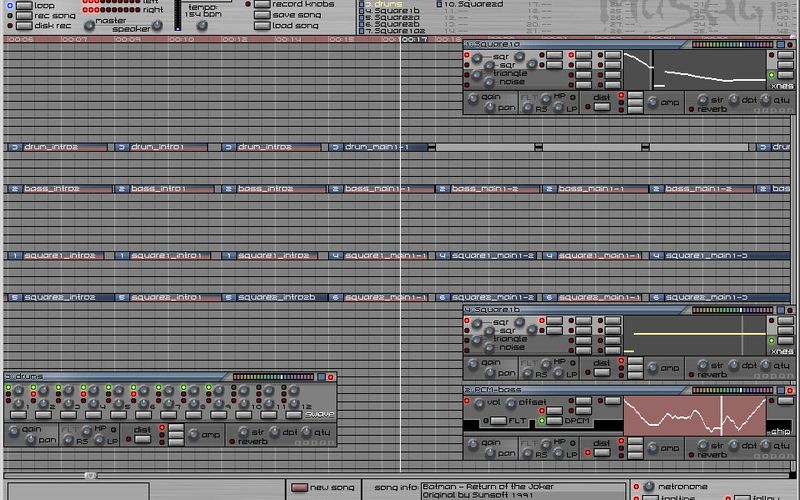
Task: Click the record knobs button
Action: click(x=261, y=4)
